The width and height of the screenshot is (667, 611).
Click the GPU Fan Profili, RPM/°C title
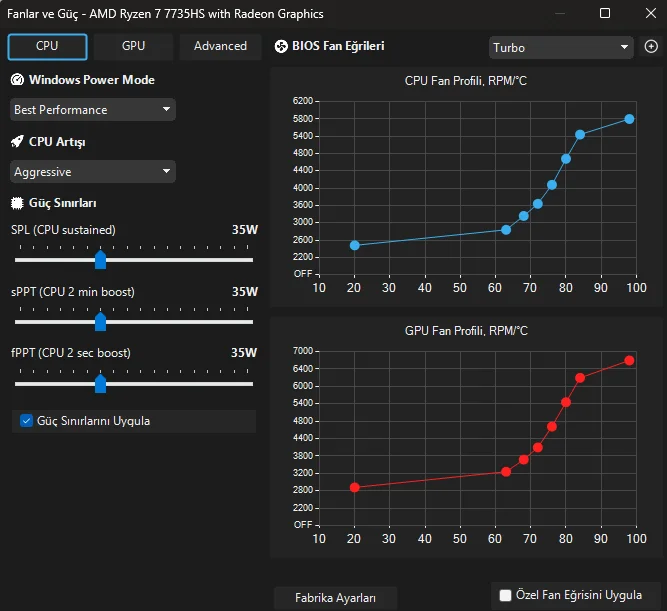pyautogui.click(x=466, y=331)
